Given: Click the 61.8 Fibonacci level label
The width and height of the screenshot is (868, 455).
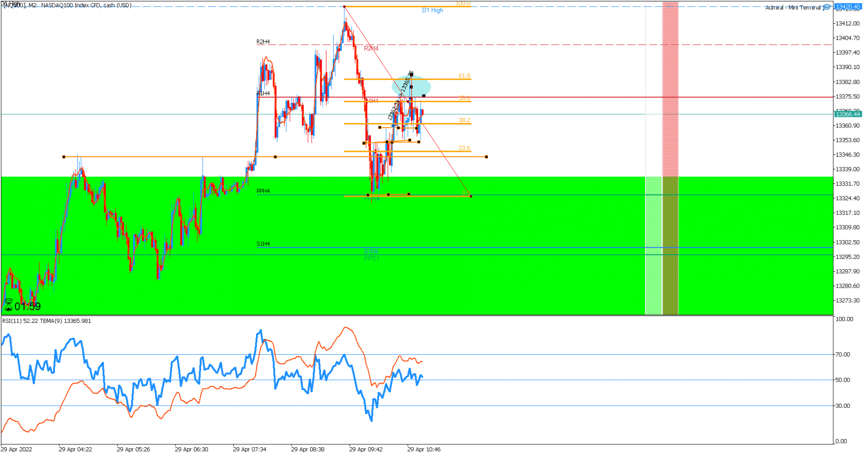Looking at the screenshot, I should pyautogui.click(x=464, y=76).
